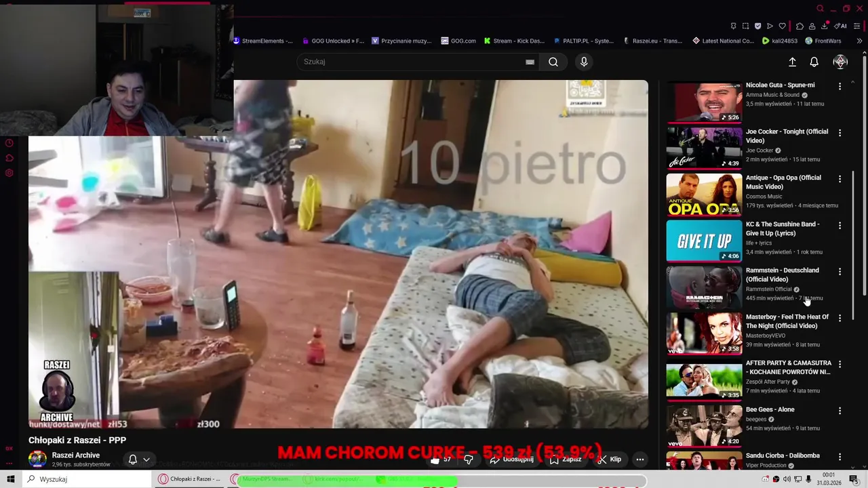Open the Latest National Co... bookmark
This screenshot has width=868, height=488.
click(x=723, y=41)
